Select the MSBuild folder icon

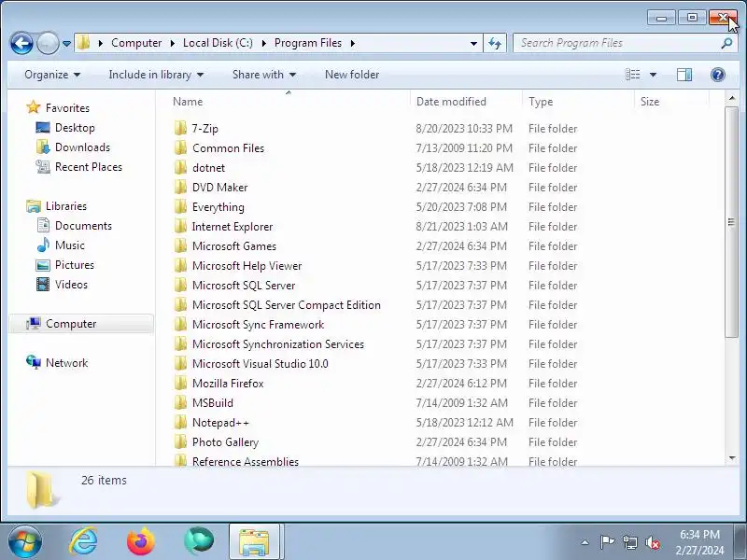pyautogui.click(x=180, y=402)
